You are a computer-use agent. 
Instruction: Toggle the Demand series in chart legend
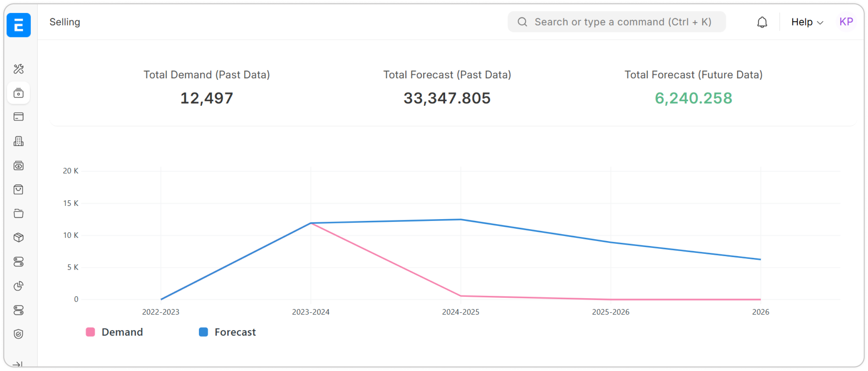tap(115, 332)
